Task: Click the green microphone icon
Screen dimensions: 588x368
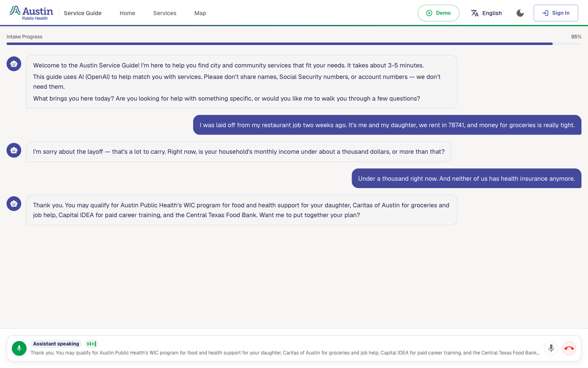Action: point(19,348)
